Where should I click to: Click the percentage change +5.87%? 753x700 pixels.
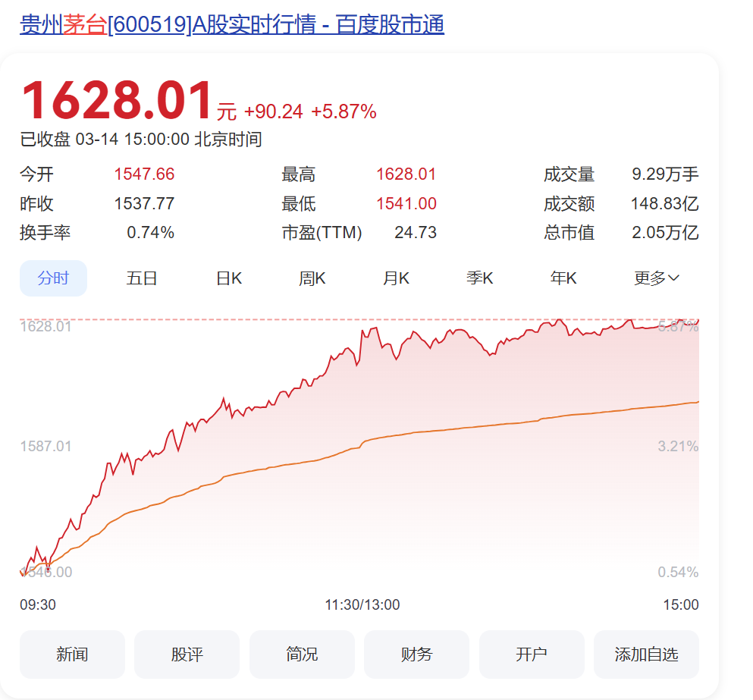click(344, 111)
